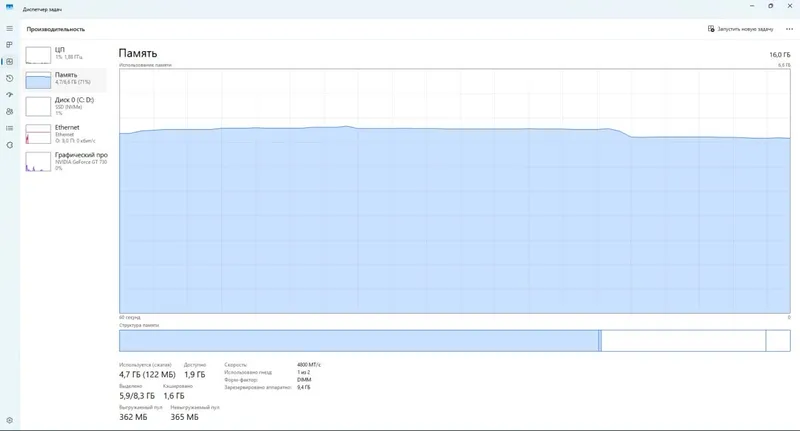The width and height of the screenshot is (800, 431).
Task: Select the Ethernet performance item
Action: [x=66, y=134]
